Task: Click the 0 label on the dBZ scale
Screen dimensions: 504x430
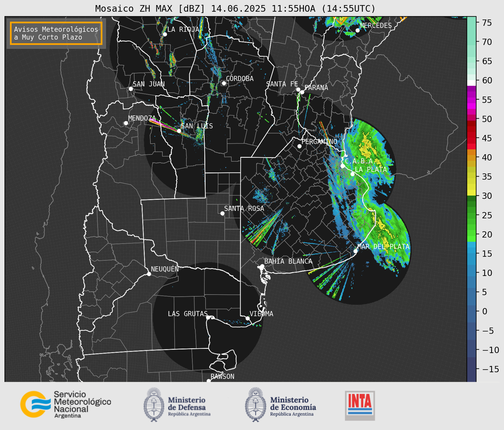Action: coord(484,311)
